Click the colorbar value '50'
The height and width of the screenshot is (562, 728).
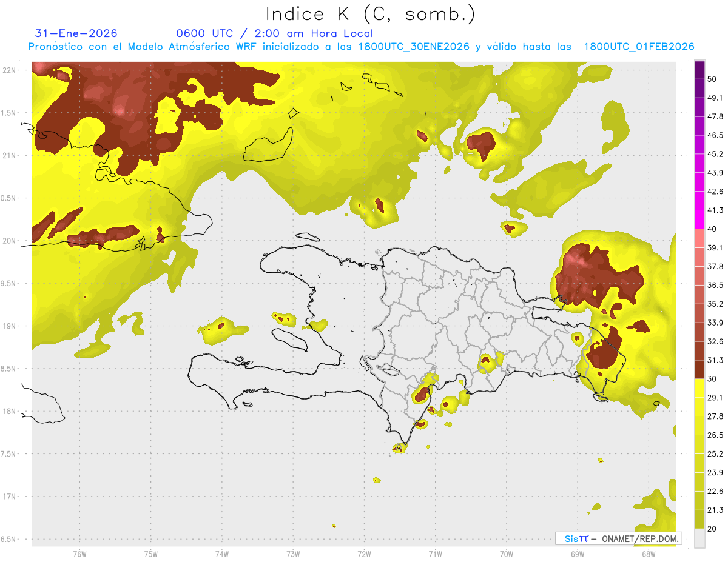point(712,79)
